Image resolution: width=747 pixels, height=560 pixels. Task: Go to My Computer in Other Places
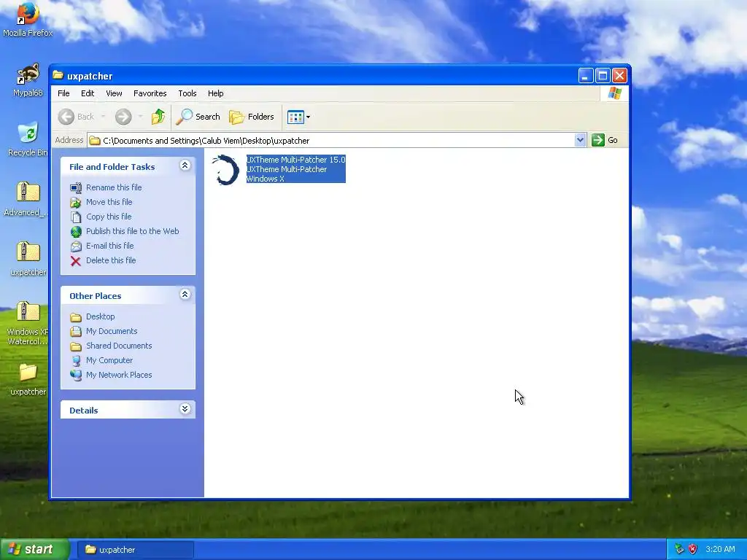pyautogui.click(x=109, y=360)
